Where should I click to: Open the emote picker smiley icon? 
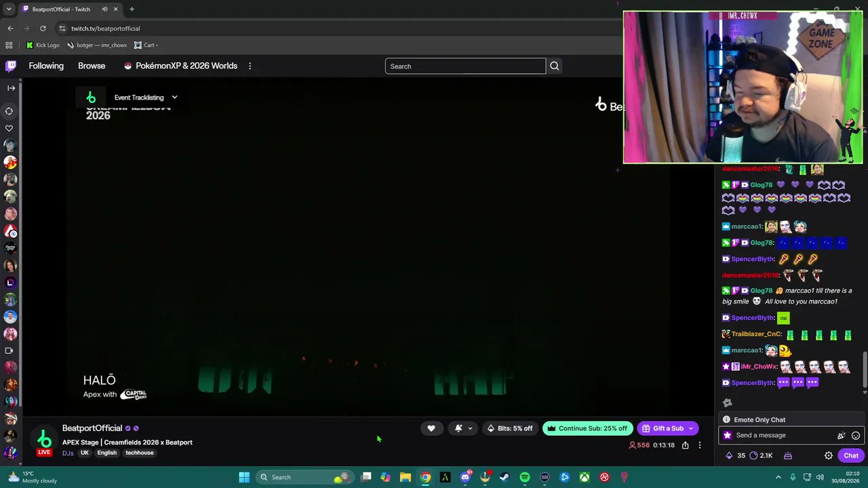[856, 436]
